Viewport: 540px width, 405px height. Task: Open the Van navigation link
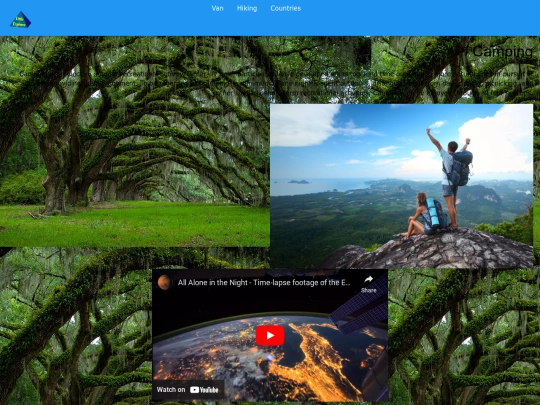217,8
